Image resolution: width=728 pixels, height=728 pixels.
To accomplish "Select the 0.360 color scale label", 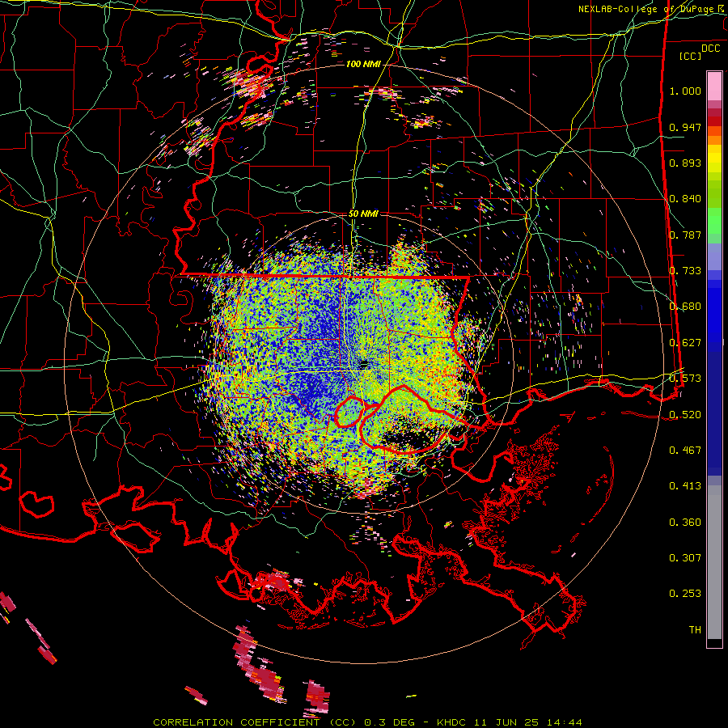I will 685,522.
